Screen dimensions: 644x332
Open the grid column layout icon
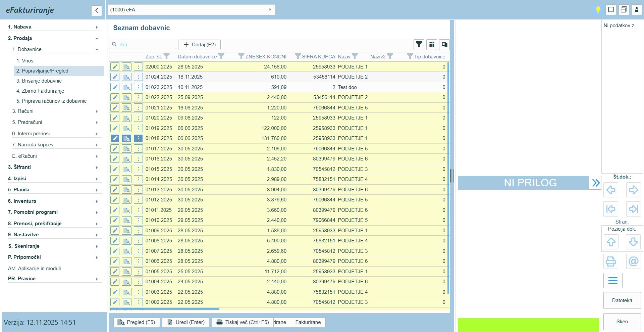coord(432,44)
